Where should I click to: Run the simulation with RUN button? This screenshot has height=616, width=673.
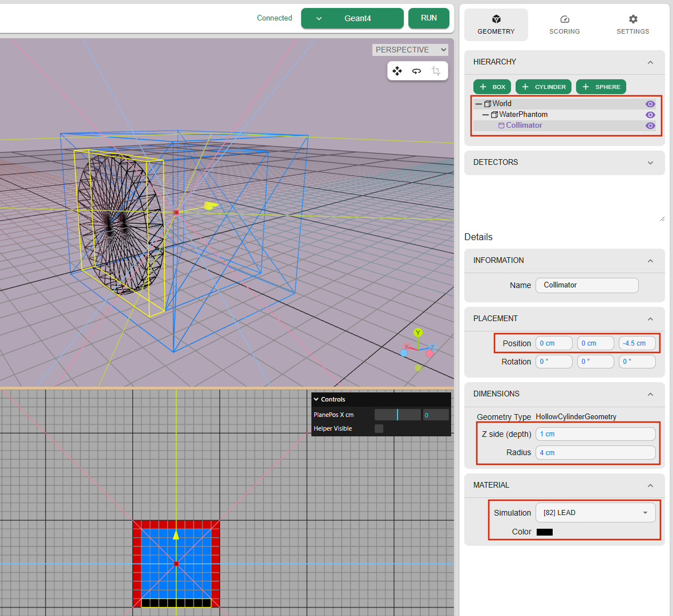(x=429, y=18)
